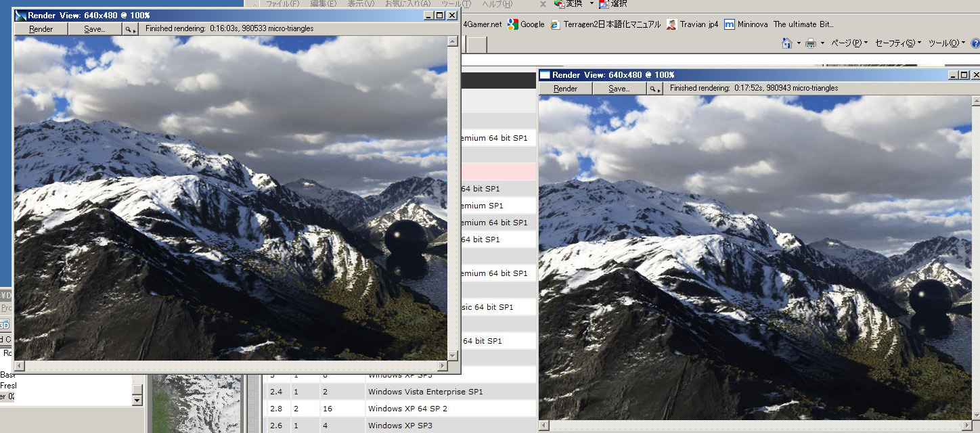Click scroll-left arrow in the 0:16:03s Render View
This screenshot has height=433, width=980.
point(20,366)
